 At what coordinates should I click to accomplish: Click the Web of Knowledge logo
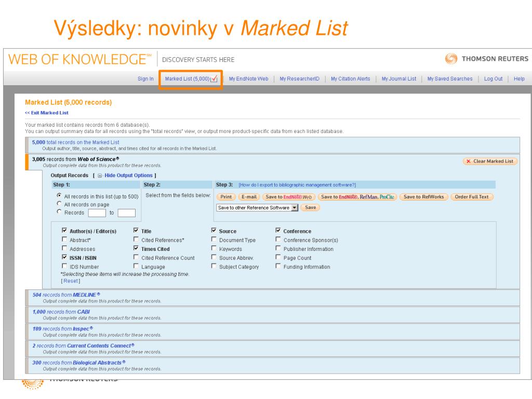coord(80,59)
